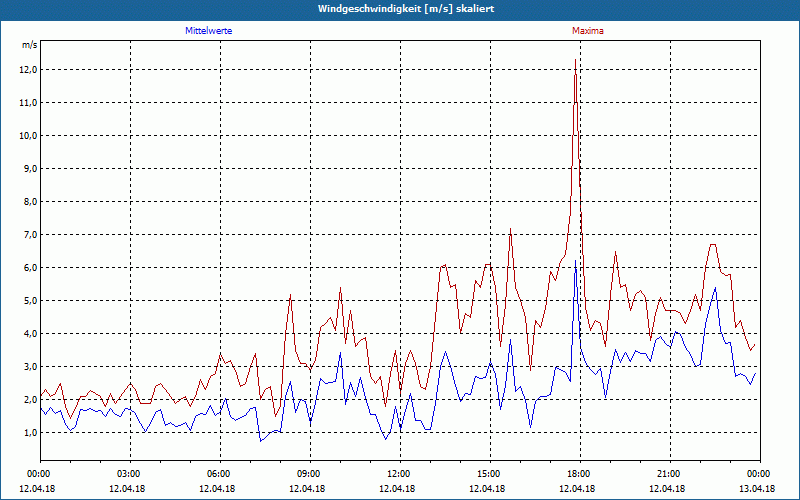Click the x-axis time label '03:00'
Screen dimensions: 800x500
coord(130,474)
